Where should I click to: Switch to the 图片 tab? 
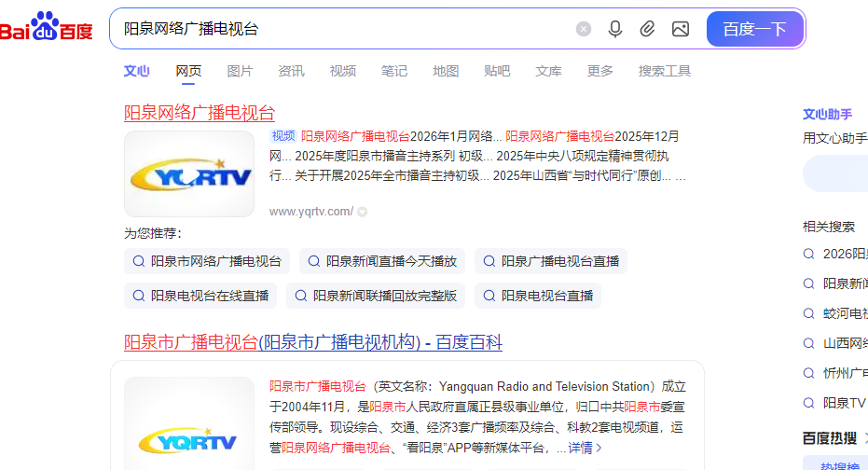240,71
